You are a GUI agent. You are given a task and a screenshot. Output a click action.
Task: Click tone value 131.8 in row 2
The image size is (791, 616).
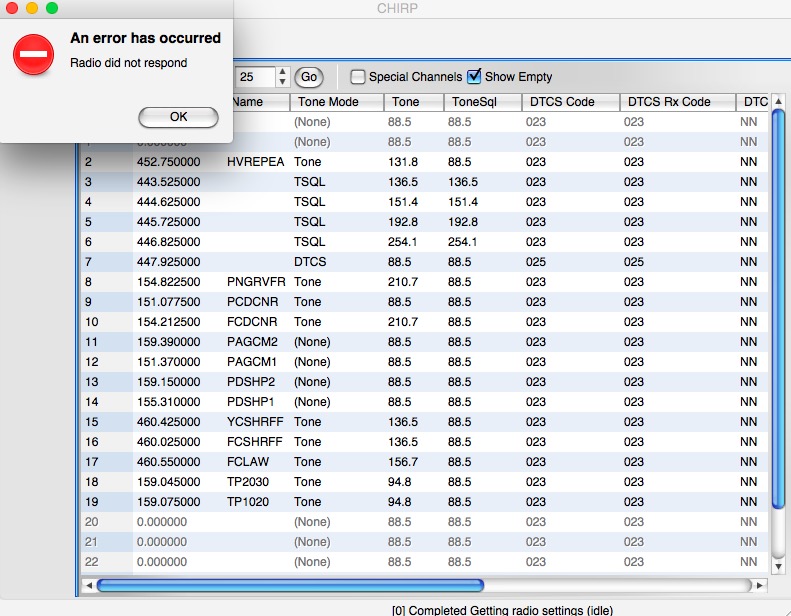tap(403, 162)
